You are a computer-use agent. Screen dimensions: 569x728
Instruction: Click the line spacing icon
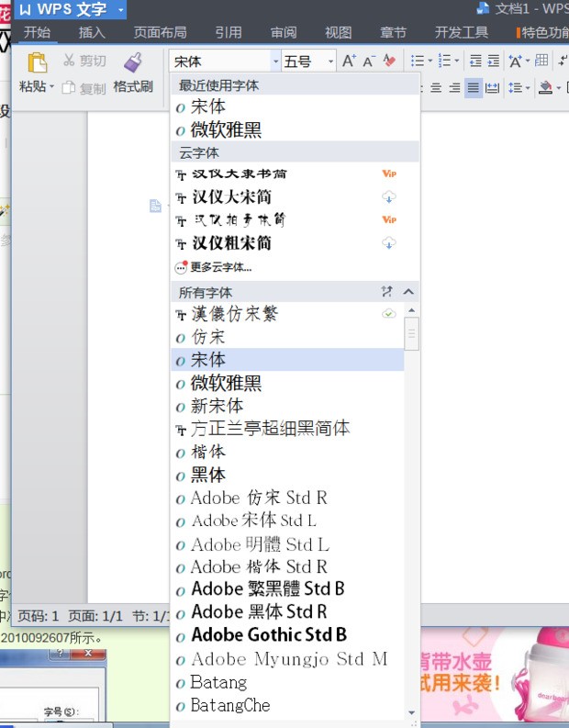tap(516, 88)
